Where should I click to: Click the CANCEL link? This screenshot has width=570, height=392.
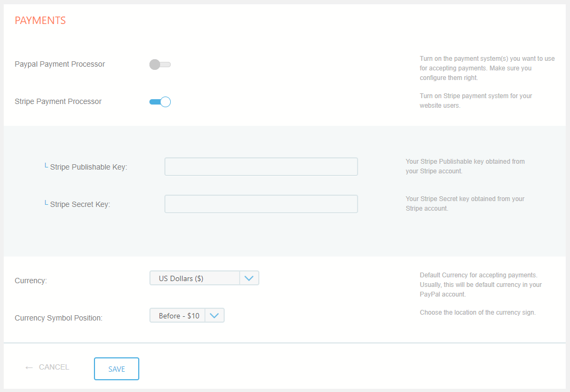pos(54,367)
